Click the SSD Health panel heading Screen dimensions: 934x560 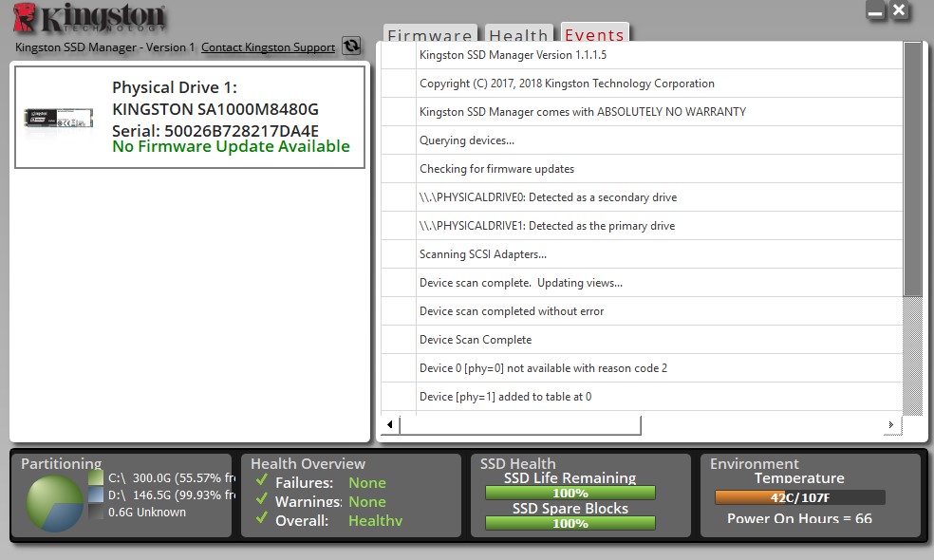(x=517, y=463)
